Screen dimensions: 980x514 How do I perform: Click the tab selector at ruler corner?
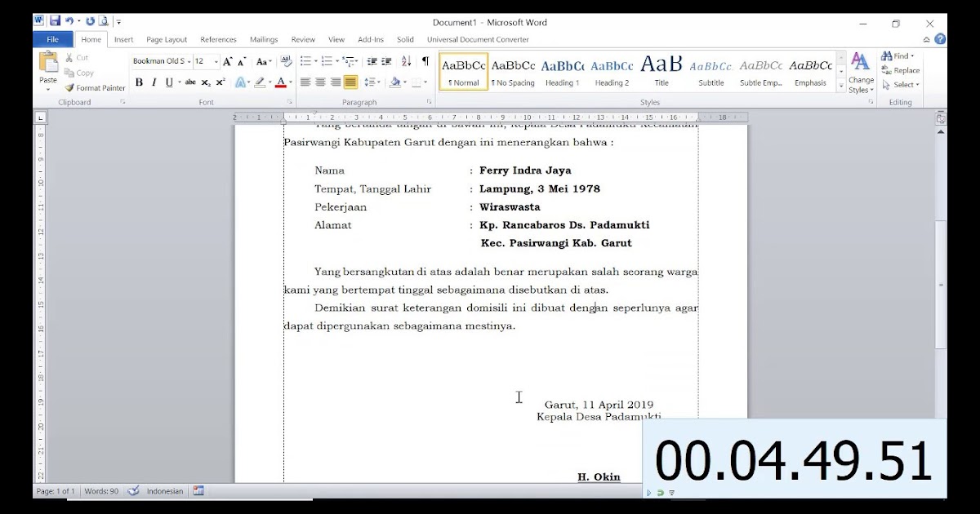[x=40, y=118]
